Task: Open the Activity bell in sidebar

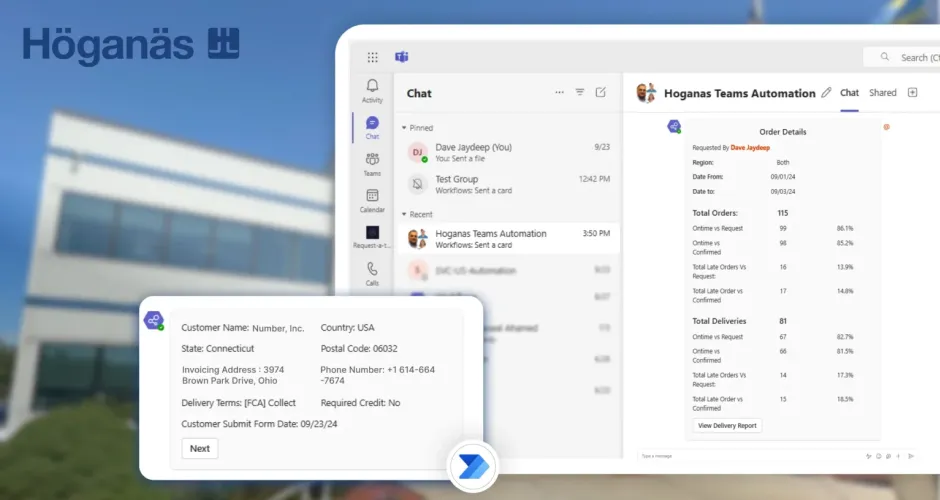Action: tap(372, 90)
